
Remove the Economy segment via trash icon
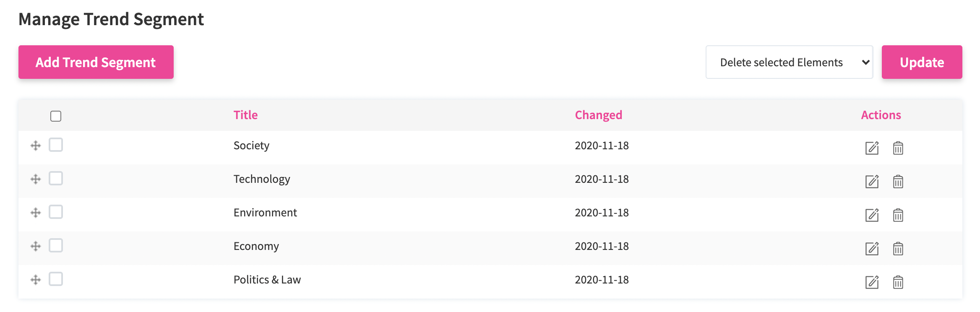898,249
